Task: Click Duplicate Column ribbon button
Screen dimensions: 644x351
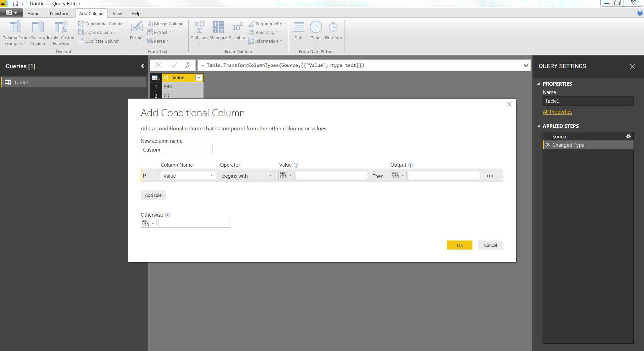Action: tap(99, 41)
